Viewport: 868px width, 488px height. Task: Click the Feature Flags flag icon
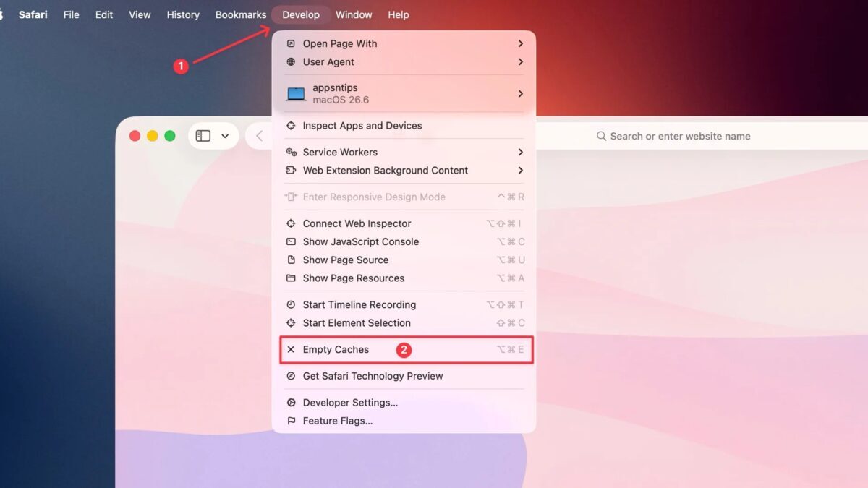click(x=291, y=421)
